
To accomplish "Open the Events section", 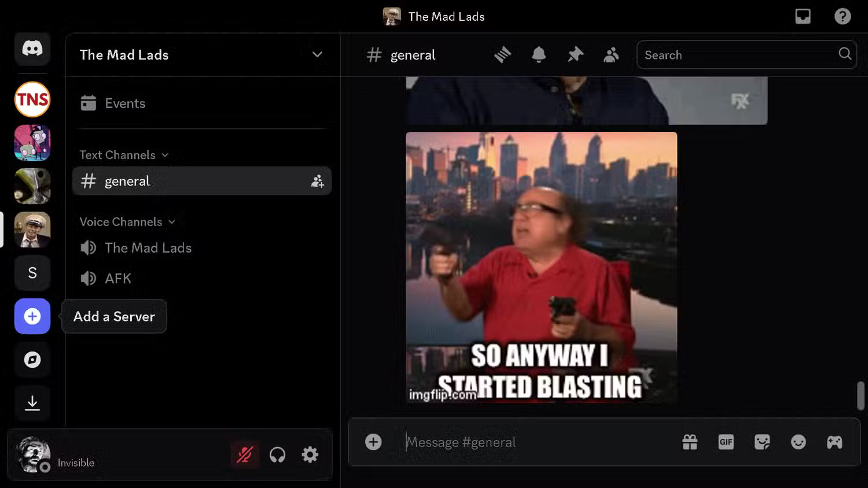I will point(201,103).
